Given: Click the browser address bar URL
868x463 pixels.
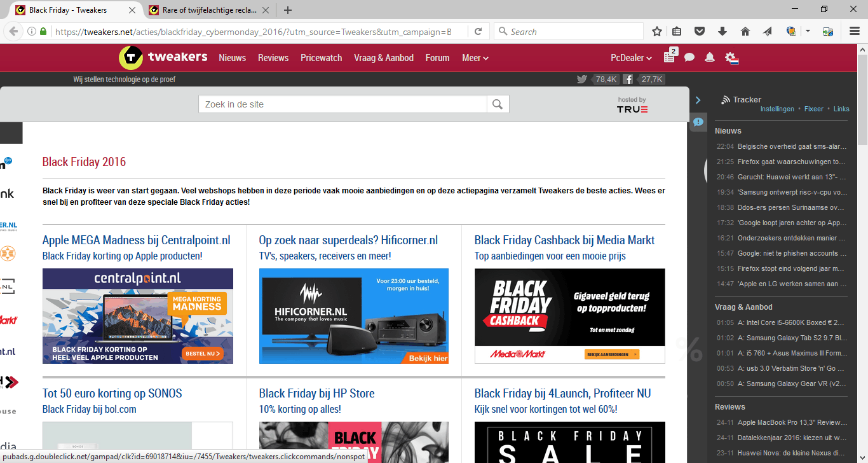Looking at the screenshot, I should coord(253,31).
